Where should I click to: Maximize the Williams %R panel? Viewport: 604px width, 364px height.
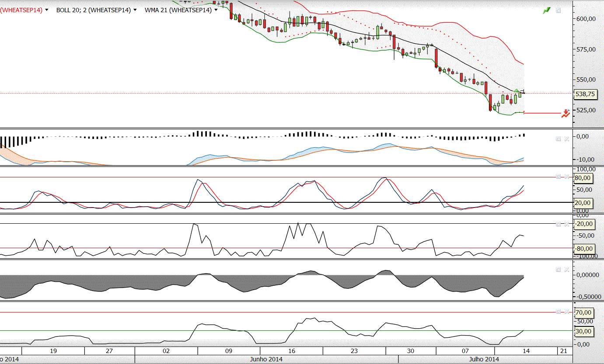tap(559, 224)
